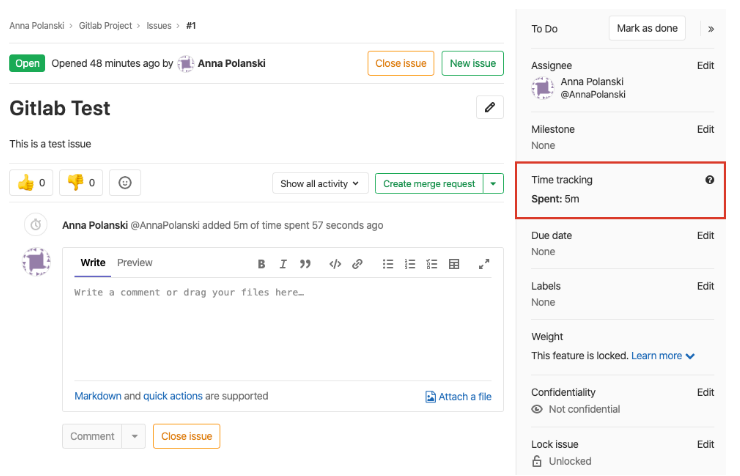Insert a table into the comment
Screen dimensions: 740x476
pyautogui.click(x=454, y=264)
